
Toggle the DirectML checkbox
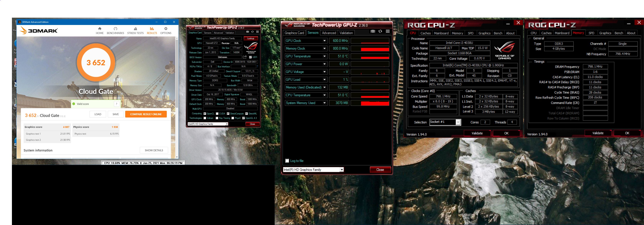tap(246, 113)
